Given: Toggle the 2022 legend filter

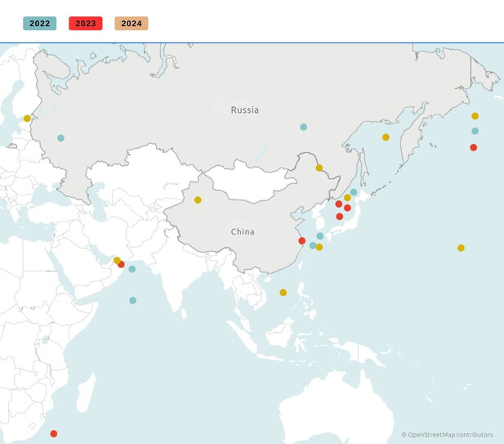Looking at the screenshot, I should point(39,23).
